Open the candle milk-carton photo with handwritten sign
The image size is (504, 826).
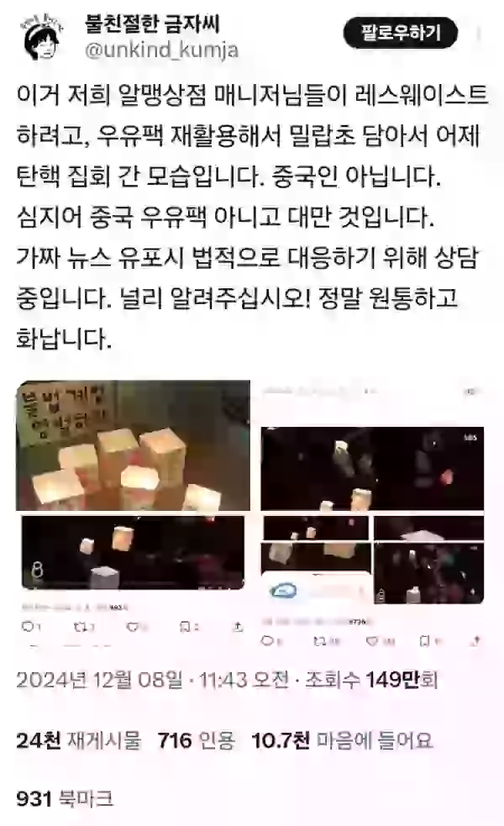pyautogui.click(x=134, y=445)
